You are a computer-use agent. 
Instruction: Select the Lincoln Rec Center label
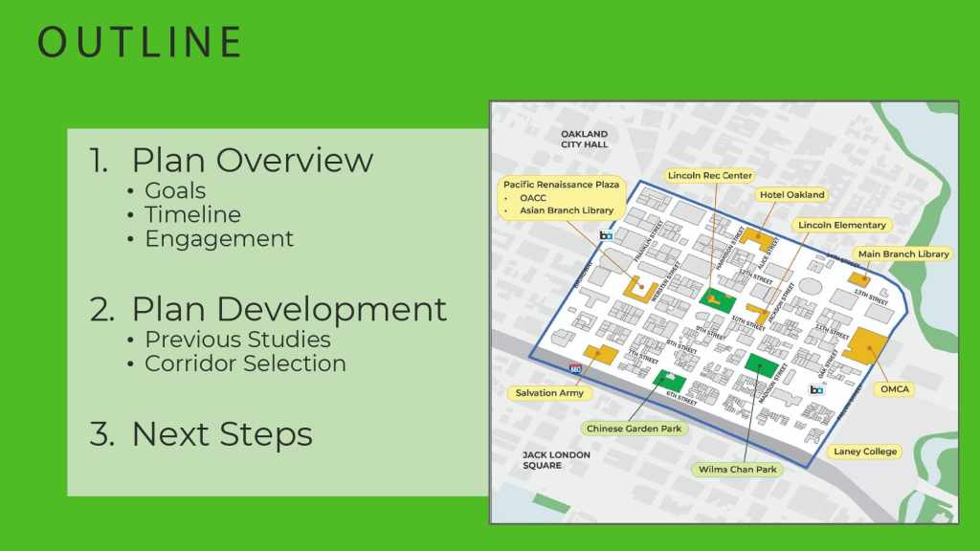[x=710, y=176]
